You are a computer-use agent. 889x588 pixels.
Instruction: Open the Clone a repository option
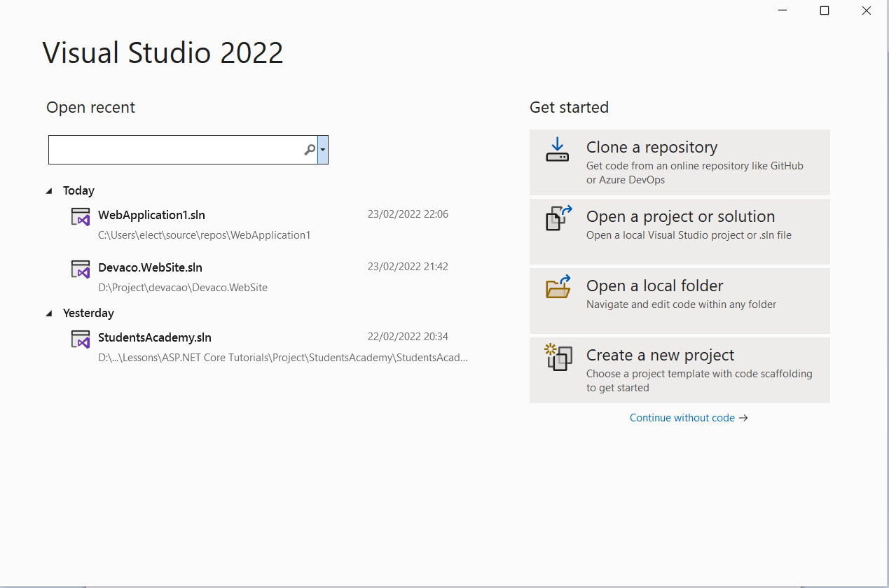tap(680, 162)
